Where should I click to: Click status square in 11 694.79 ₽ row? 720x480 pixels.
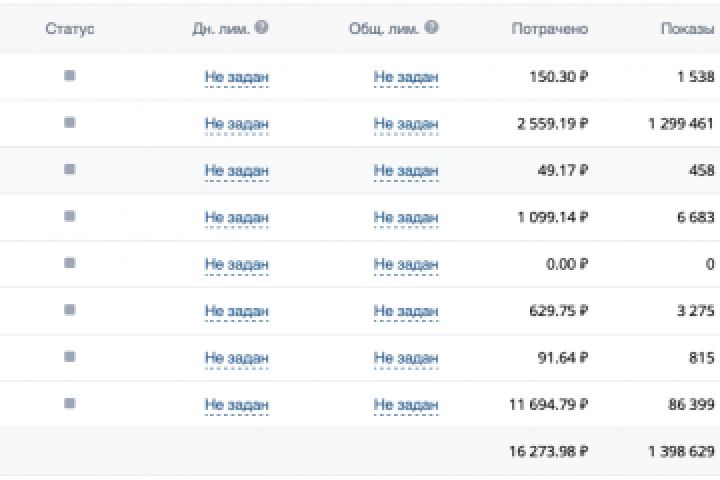pyautogui.click(x=69, y=403)
